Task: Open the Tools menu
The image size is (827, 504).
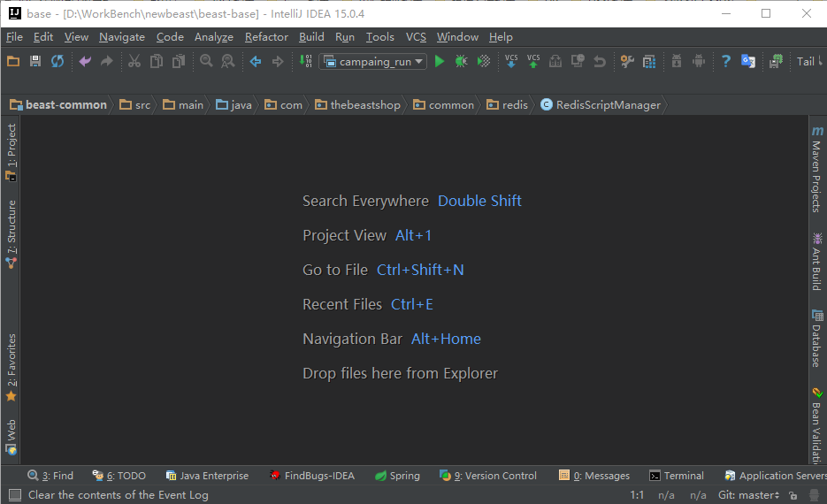Action: tap(379, 37)
